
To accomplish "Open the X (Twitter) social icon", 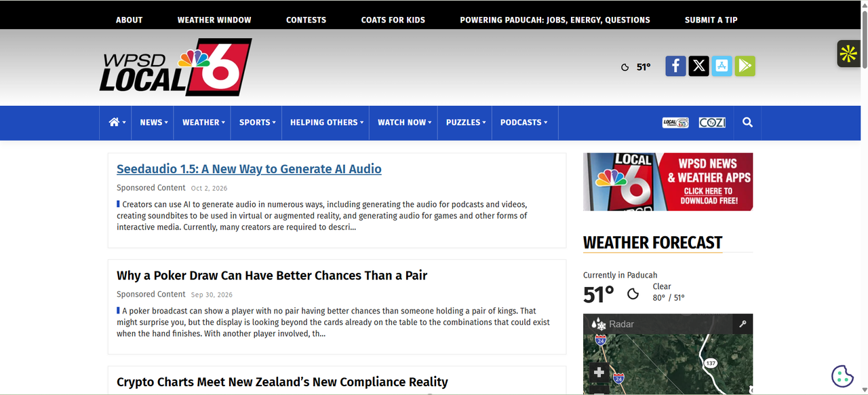I will [698, 66].
